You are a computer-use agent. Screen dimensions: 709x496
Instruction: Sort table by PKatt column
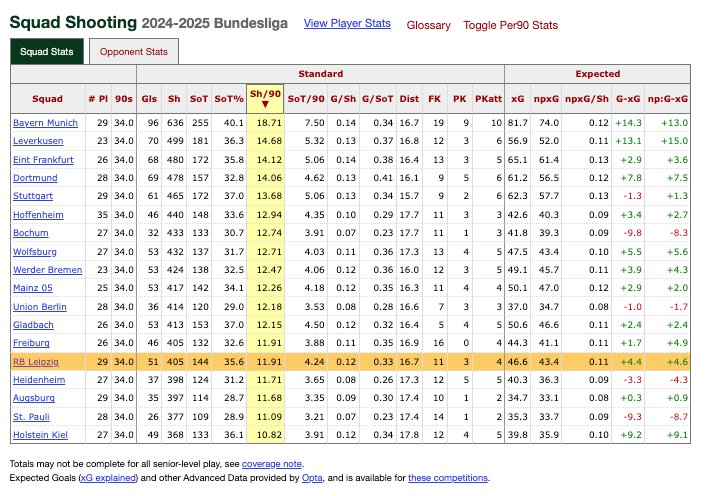(488, 99)
